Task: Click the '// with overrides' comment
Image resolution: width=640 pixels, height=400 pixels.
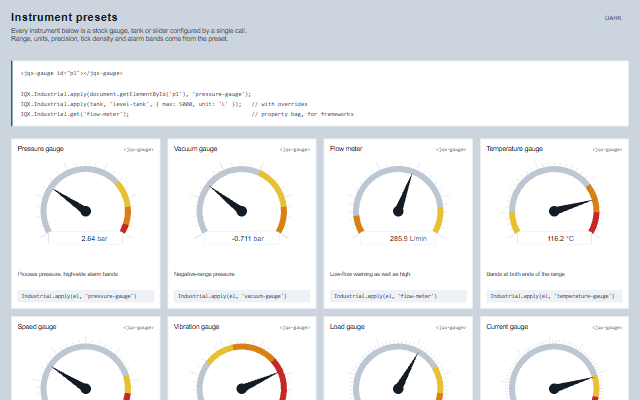Action: pos(279,104)
